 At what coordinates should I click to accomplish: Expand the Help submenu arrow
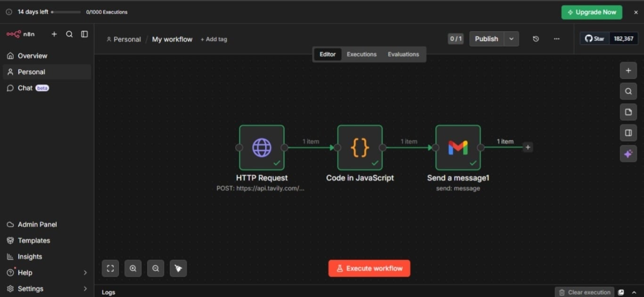tap(85, 272)
